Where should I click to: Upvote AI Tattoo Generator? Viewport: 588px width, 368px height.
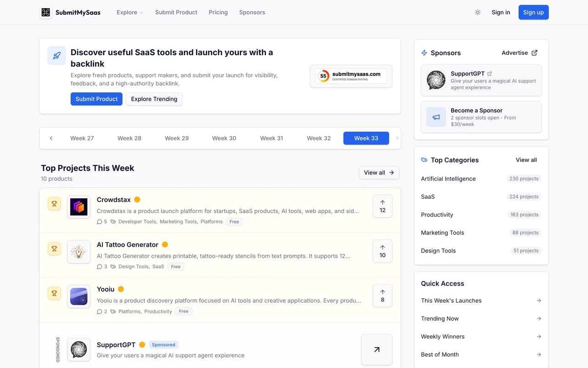click(383, 251)
